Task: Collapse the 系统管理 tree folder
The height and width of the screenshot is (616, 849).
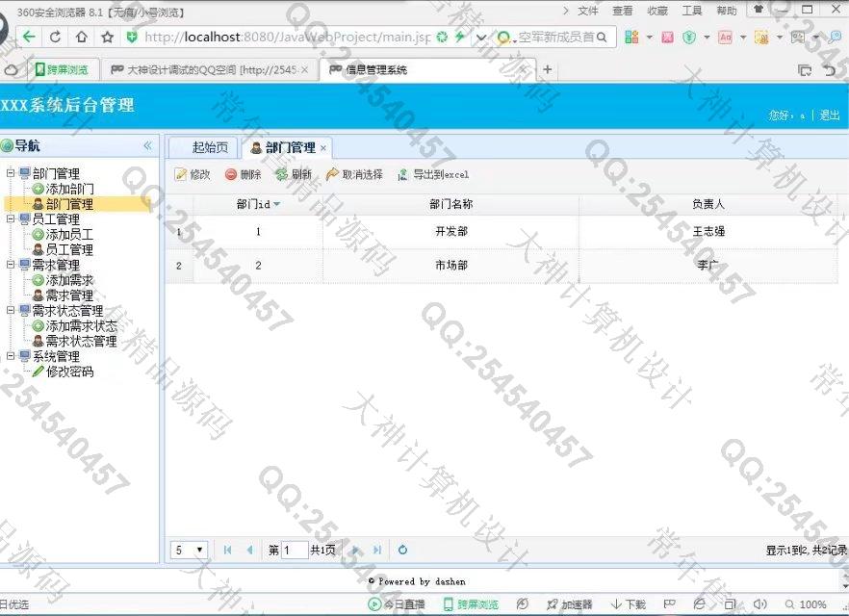Action: 11,355
